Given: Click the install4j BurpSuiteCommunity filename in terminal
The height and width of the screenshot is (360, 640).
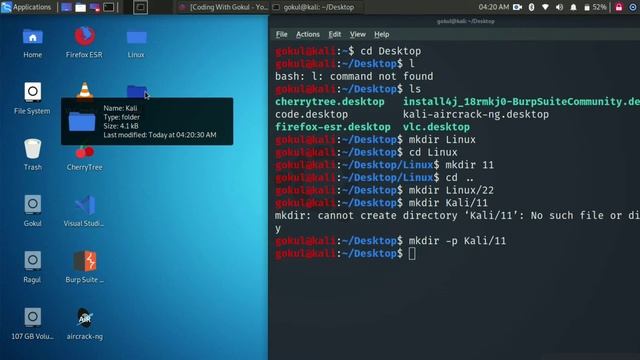Looking at the screenshot, I should point(521,102).
